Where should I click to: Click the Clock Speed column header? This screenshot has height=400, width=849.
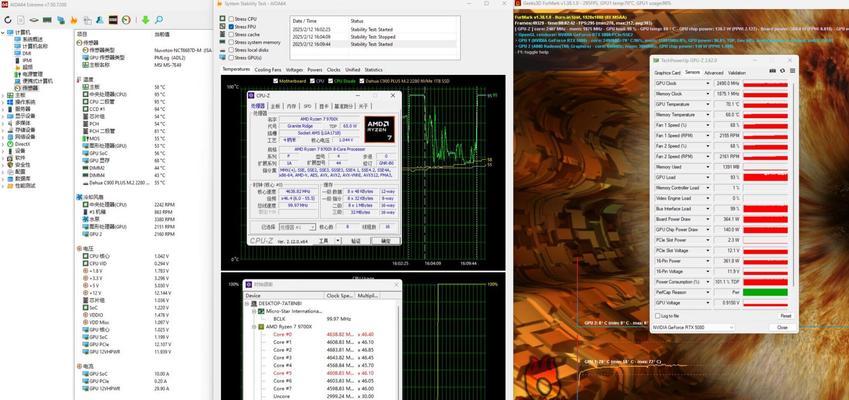click(x=339, y=296)
